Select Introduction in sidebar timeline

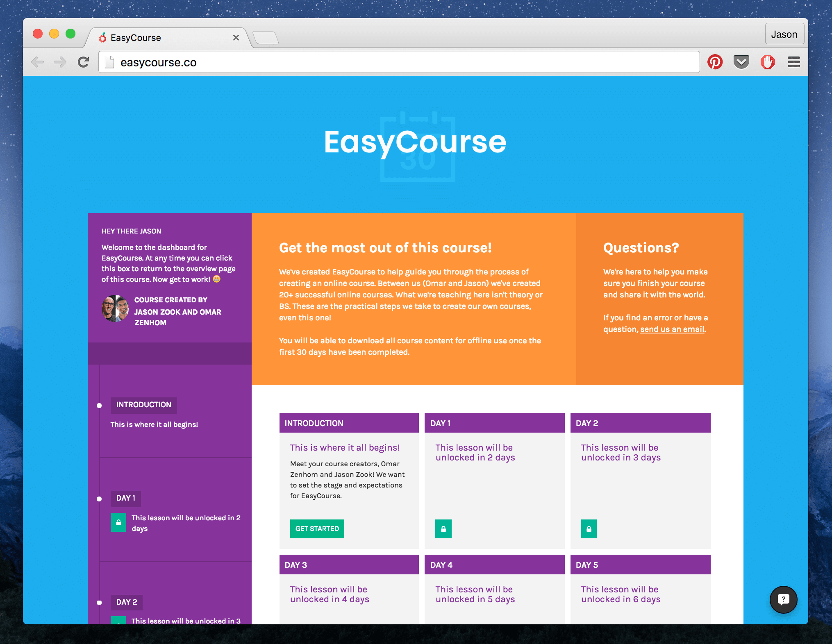coord(143,405)
